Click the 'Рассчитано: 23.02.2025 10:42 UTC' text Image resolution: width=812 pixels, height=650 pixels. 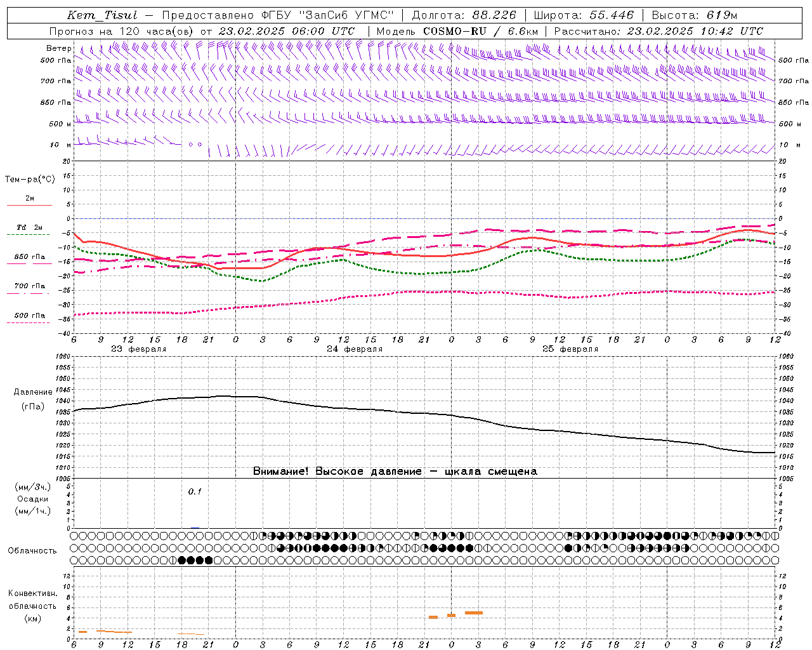pos(658,31)
